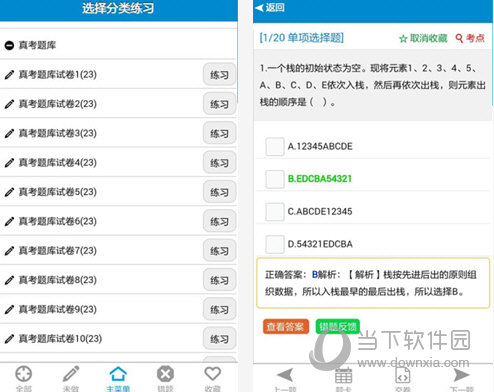The width and height of the screenshot is (494, 392).
Task: Tap 取消收藏 star to unfavorite question
Action: tap(423, 38)
